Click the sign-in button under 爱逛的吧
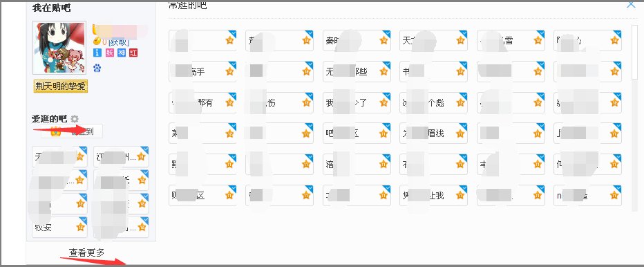The height and width of the screenshot is (267, 644). [x=71, y=131]
